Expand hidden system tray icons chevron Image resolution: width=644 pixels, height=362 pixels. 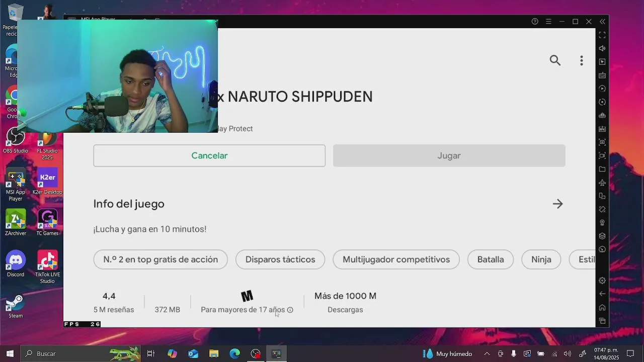pyautogui.click(x=487, y=353)
